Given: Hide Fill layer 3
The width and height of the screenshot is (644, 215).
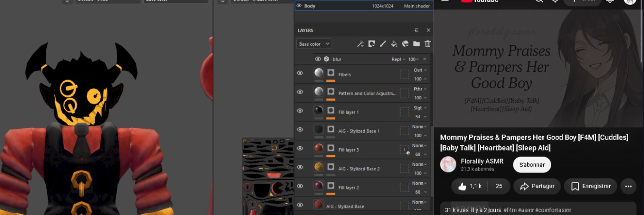Looking at the screenshot, I should (x=300, y=148).
